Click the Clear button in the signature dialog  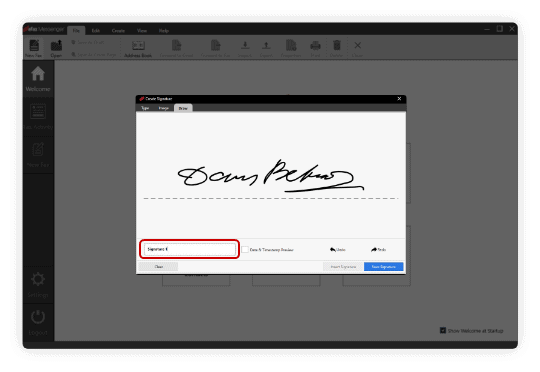tap(158, 267)
